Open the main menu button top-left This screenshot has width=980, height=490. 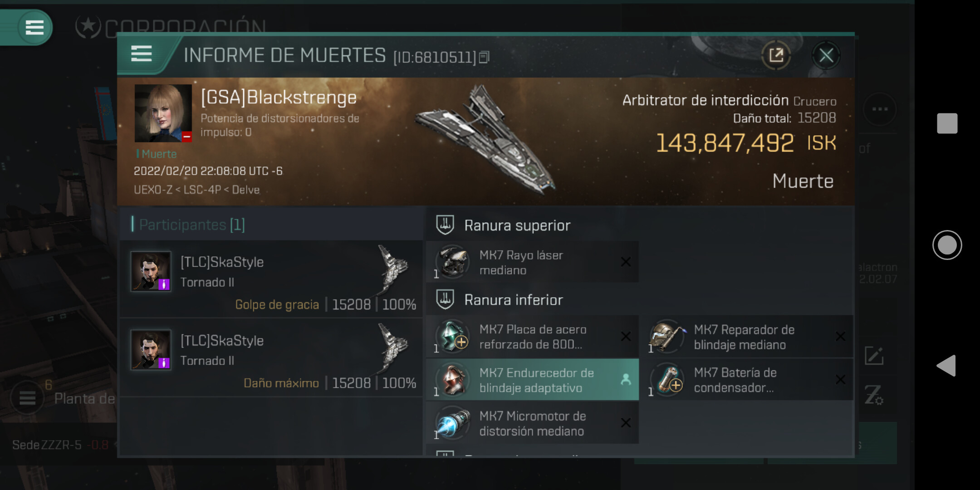click(35, 27)
